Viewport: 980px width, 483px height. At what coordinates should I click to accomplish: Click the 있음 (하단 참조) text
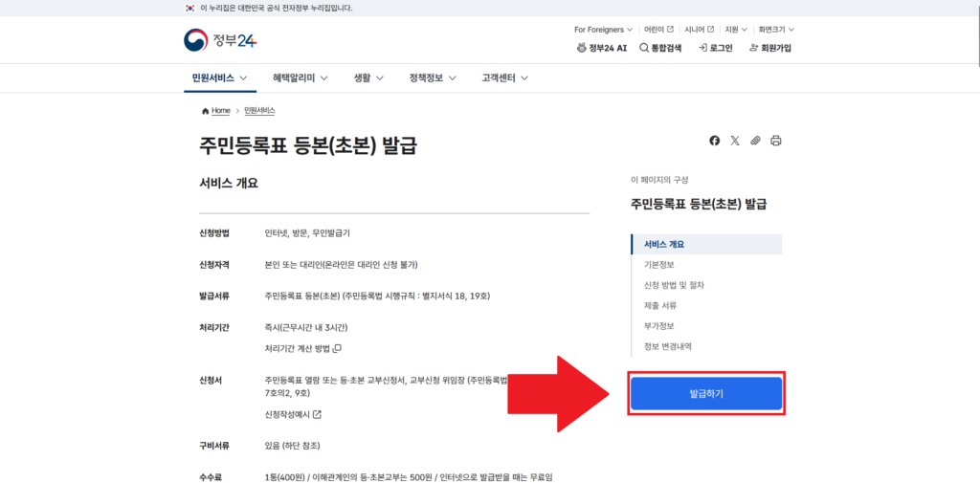coord(293,446)
